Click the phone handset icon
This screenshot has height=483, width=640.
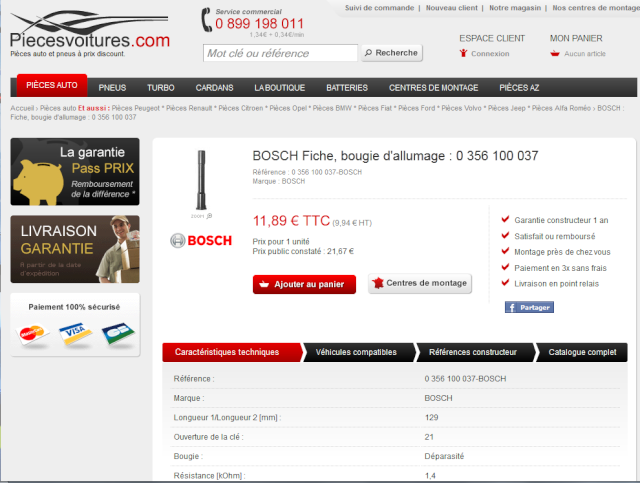pyautogui.click(x=207, y=20)
